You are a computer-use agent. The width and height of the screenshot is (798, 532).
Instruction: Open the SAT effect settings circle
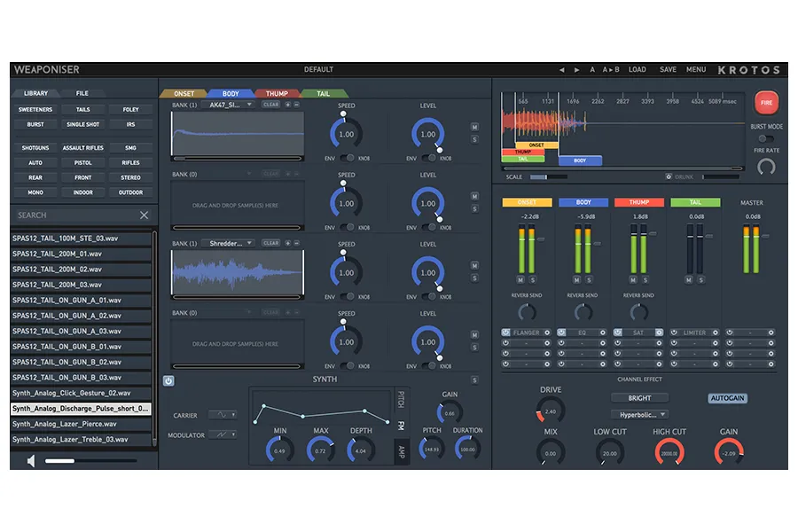(x=659, y=332)
